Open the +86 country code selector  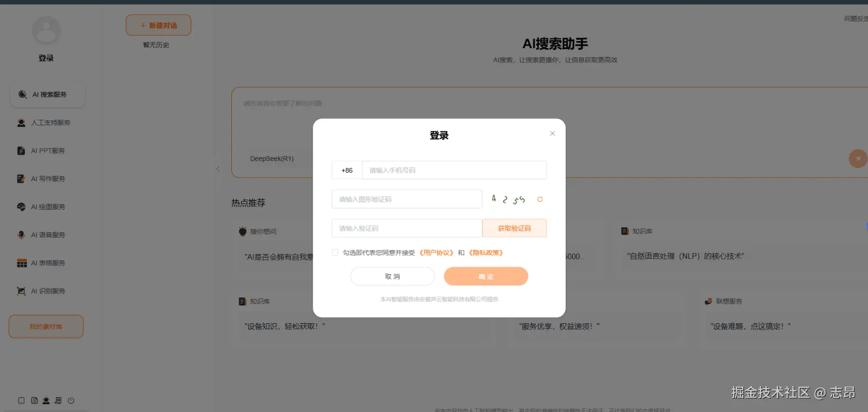(347, 170)
